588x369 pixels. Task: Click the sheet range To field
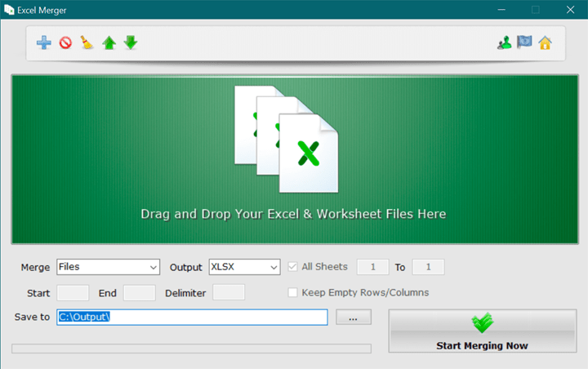428,267
